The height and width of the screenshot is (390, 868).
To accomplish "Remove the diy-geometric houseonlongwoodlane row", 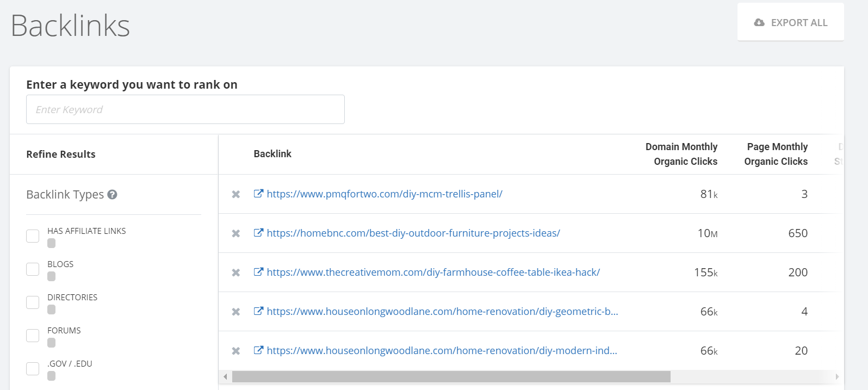I will pos(236,312).
